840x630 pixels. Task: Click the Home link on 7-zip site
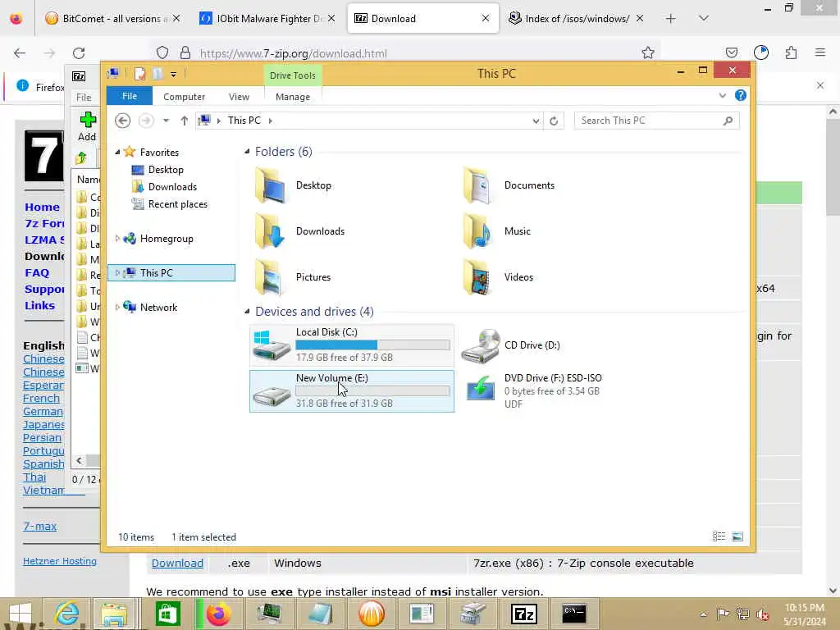tap(43, 207)
